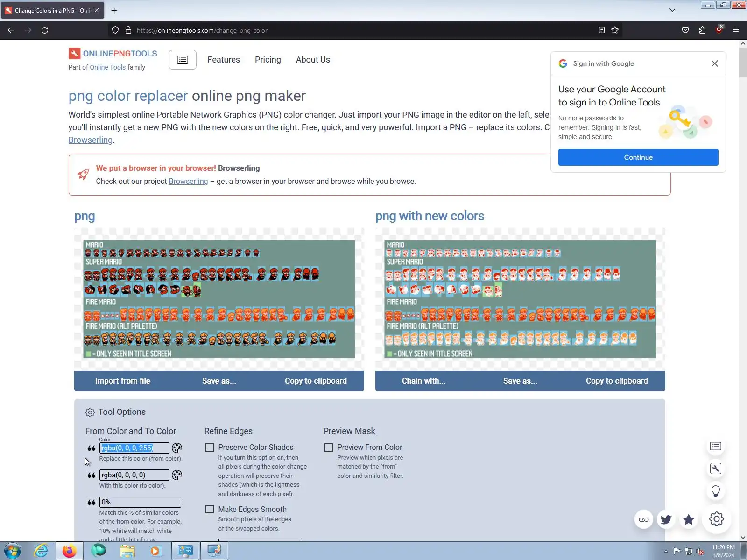The image size is (747, 560).
Task: Open the Features menu
Action: pos(224,60)
